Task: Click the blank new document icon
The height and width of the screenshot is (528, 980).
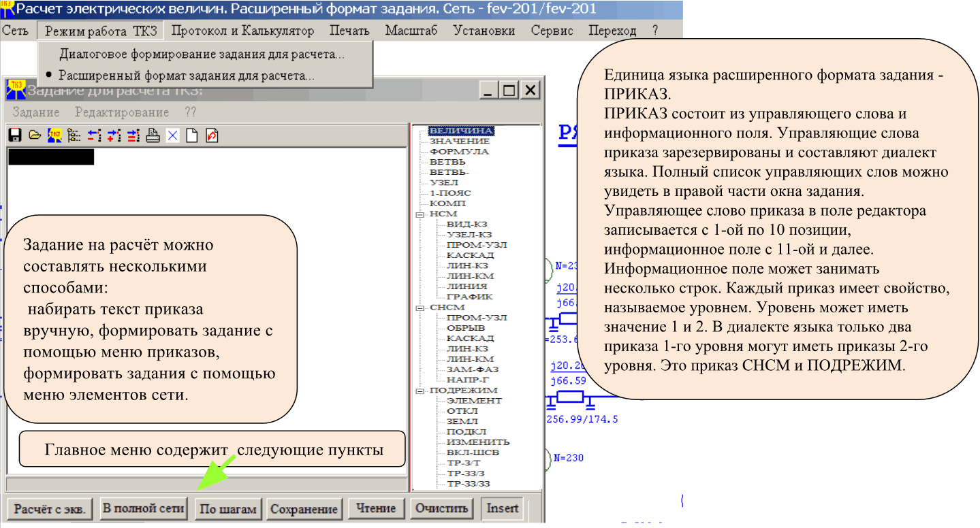Action: click(x=192, y=135)
